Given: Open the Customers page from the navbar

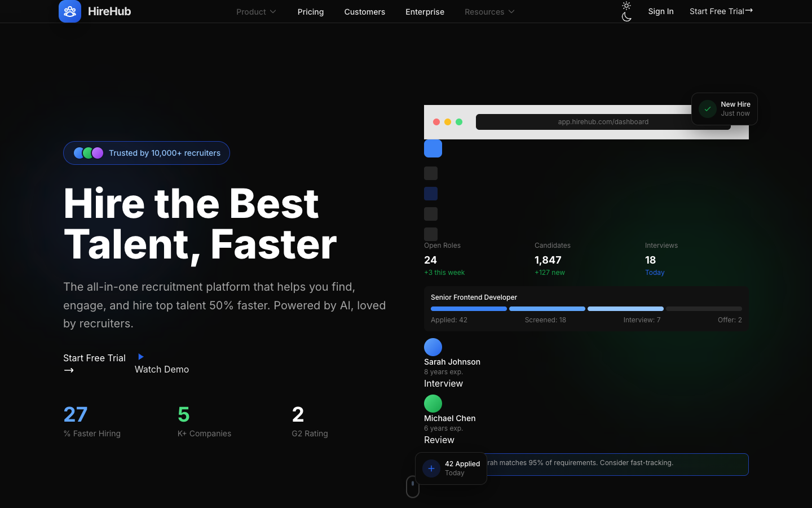Looking at the screenshot, I should (x=364, y=11).
